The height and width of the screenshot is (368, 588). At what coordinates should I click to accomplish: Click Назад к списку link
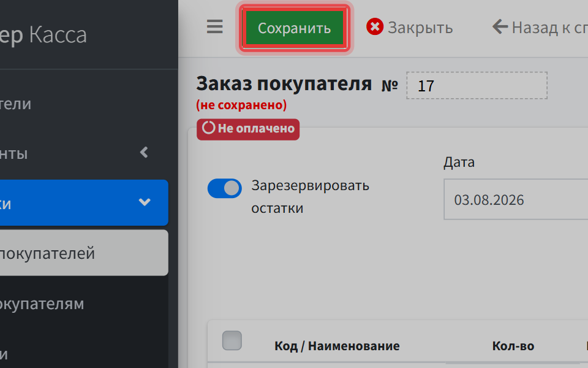tap(540, 27)
